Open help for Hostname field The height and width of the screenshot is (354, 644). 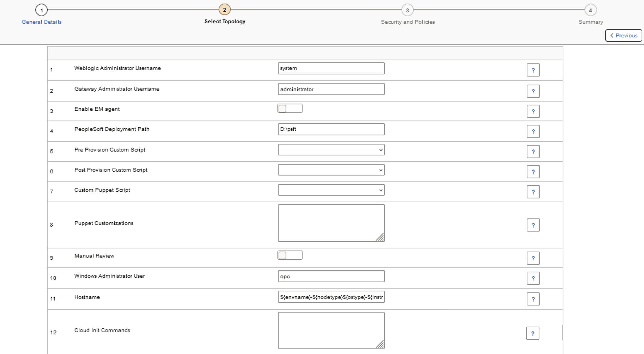(533, 299)
